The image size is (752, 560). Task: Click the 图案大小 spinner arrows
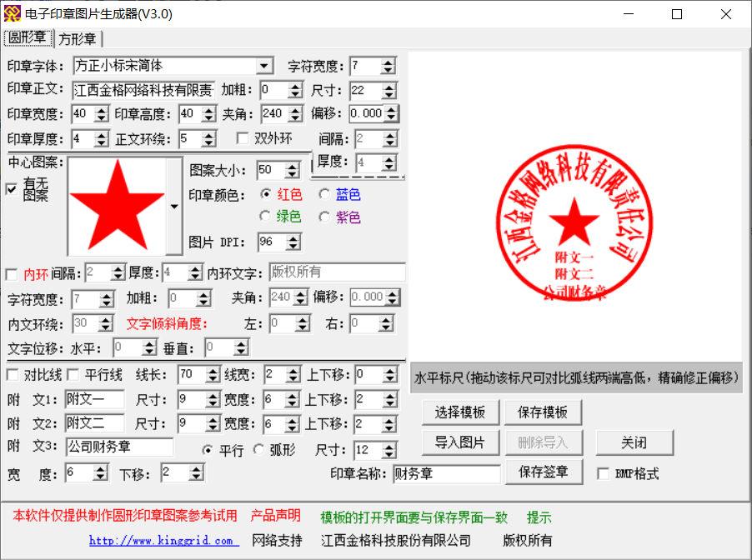[292, 170]
